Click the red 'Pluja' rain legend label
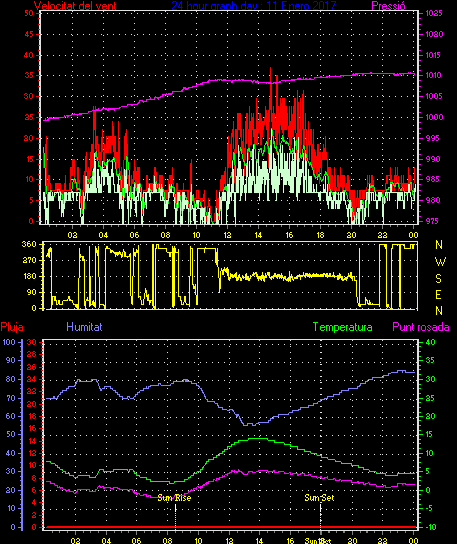 coord(12,327)
